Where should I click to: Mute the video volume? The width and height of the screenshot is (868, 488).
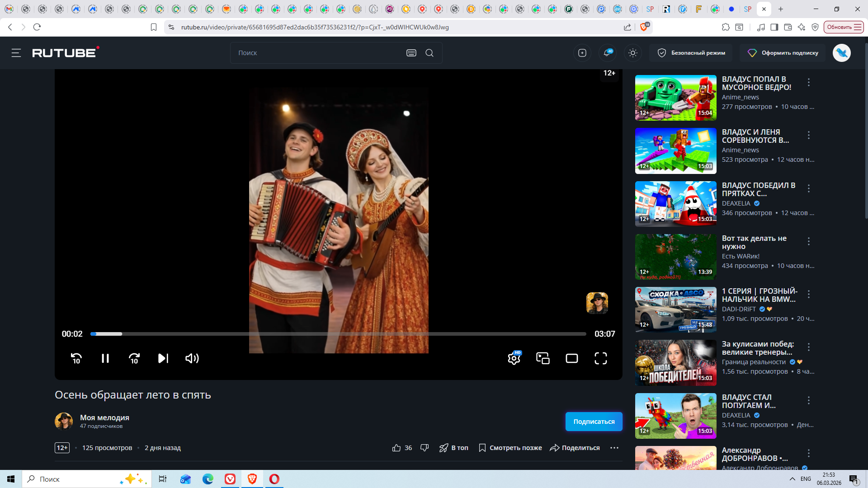[x=192, y=358]
